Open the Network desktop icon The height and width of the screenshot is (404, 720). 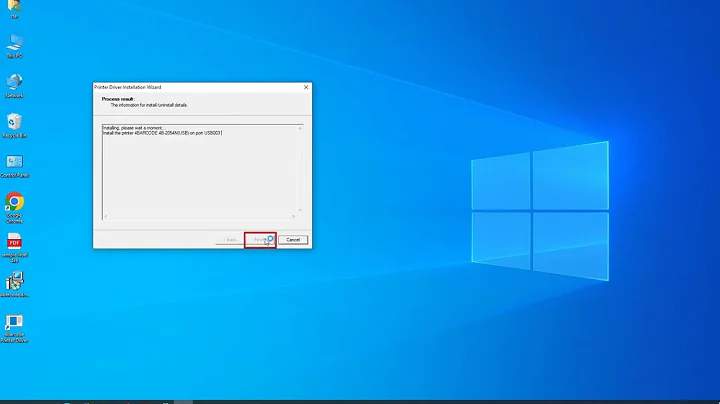[x=14, y=86]
